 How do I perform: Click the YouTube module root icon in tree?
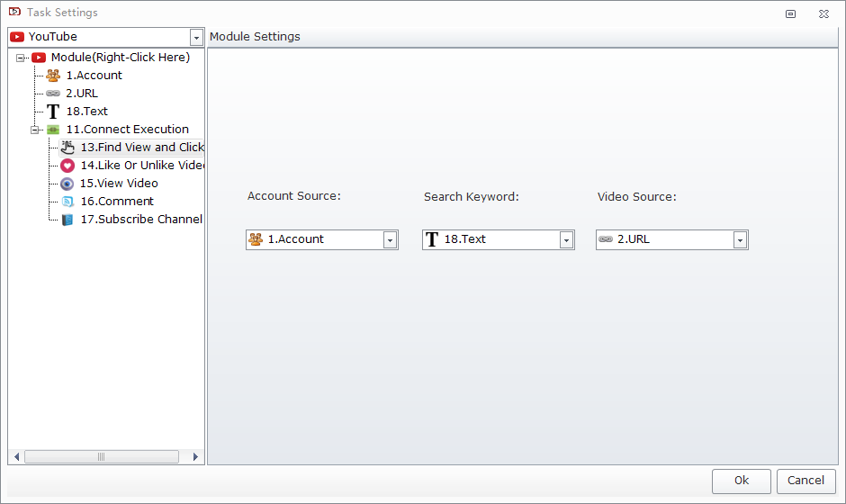coord(39,58)
